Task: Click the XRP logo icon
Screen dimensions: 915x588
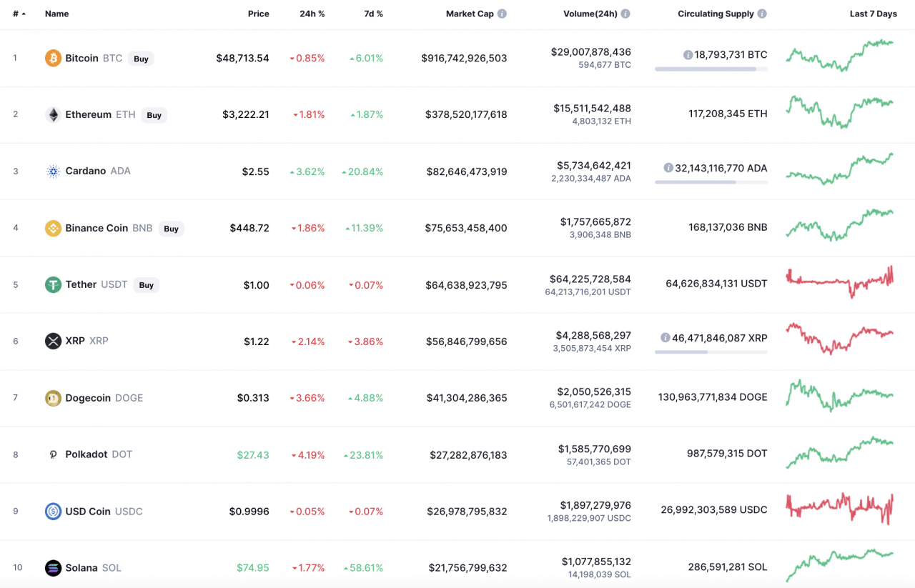Action: (x=53, y=341)
